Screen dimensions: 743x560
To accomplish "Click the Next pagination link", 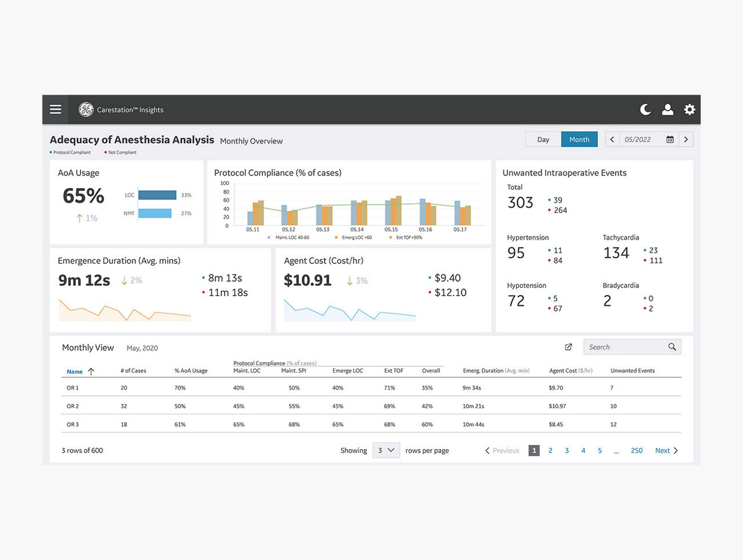I will click(666, 450).
